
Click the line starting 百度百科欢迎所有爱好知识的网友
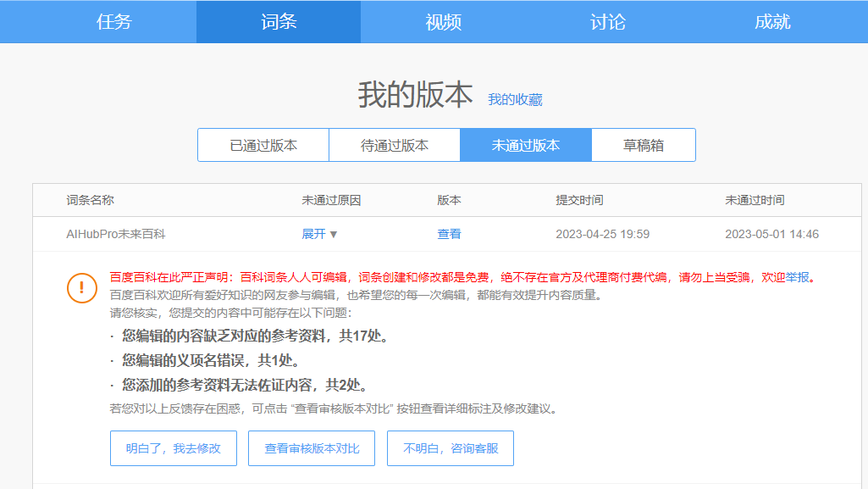coord(356,295)
